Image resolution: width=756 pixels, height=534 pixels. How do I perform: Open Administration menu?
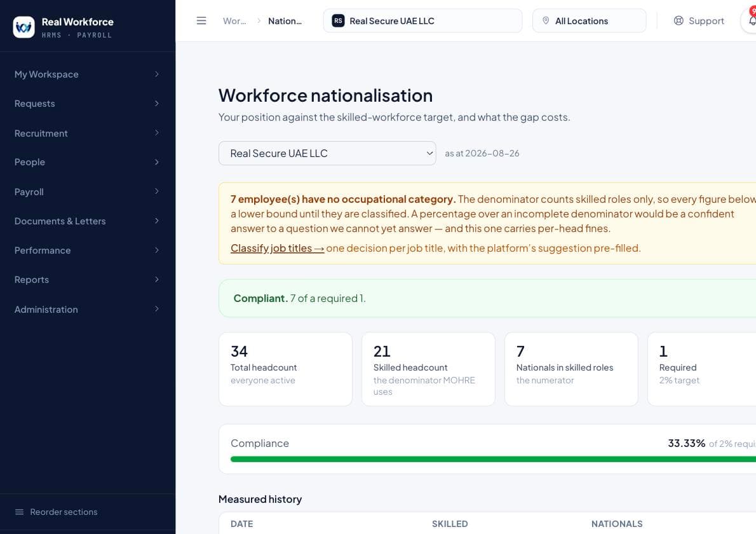(x=87, y=309)
